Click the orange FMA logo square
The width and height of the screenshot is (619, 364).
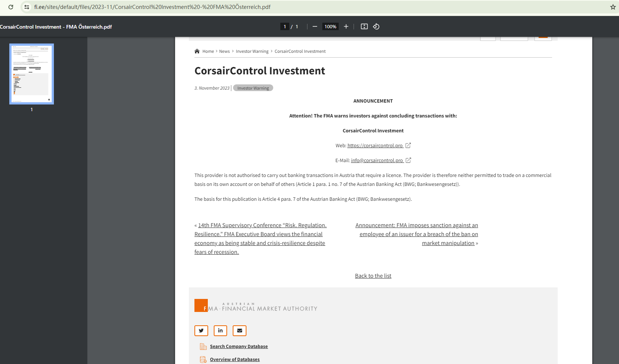pyautogui.click(x=201, y=305)
